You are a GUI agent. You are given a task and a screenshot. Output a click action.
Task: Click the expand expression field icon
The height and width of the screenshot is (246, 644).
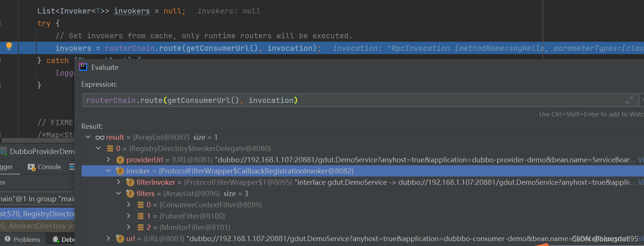[x=629, y=100]
